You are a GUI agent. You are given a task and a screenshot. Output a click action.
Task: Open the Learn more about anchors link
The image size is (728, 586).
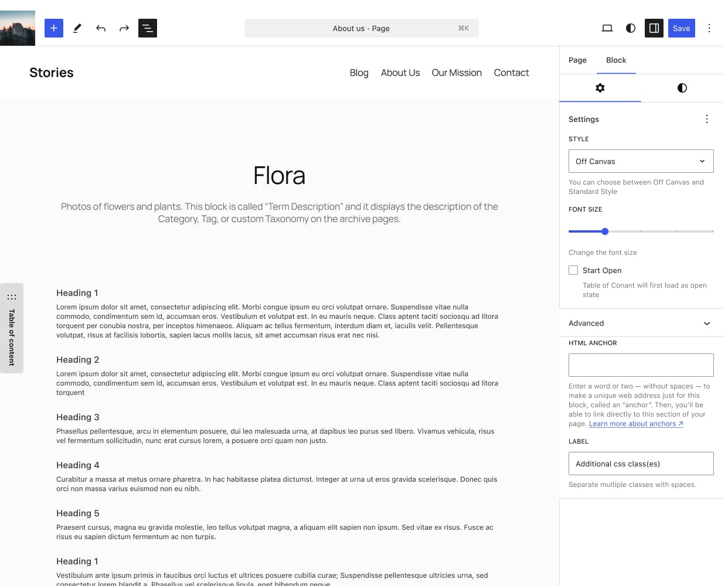pos(635,424)
